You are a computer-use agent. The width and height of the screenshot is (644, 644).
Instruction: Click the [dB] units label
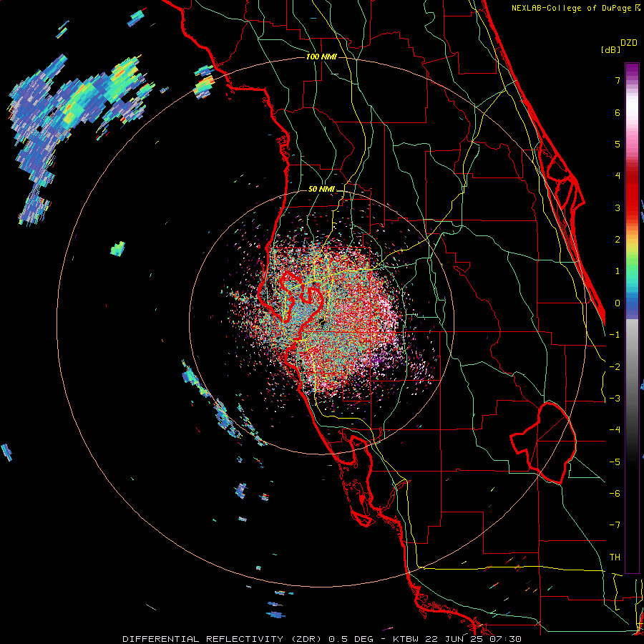tap(611, 49)
